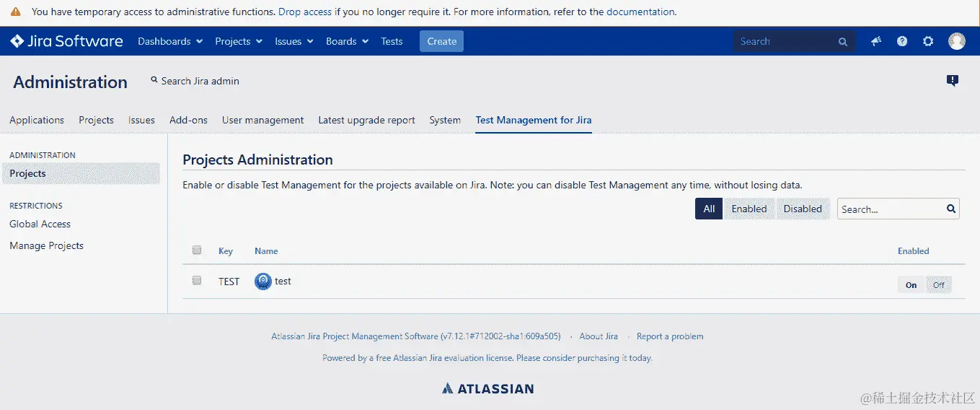Click the TEST key cell

[x=229, y=282]
